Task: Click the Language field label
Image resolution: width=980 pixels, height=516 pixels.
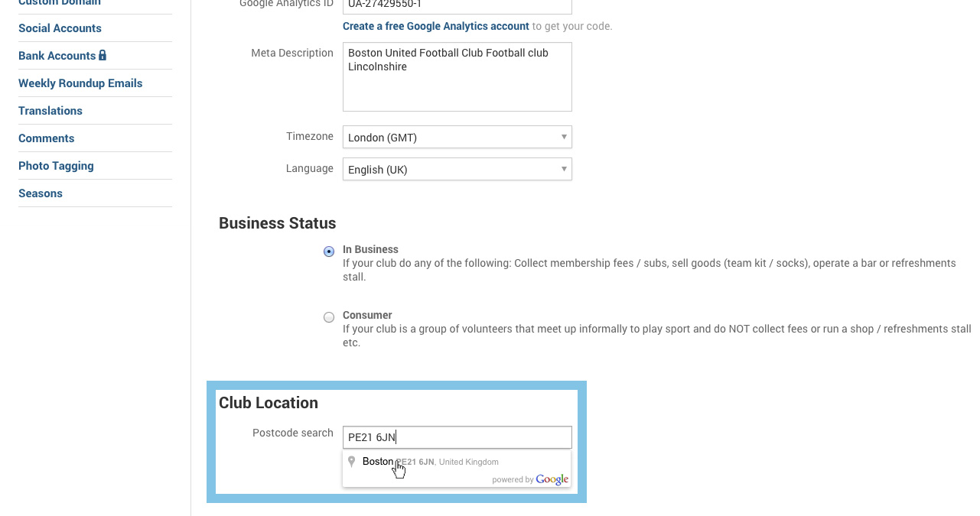Action: click(x=310, y=168)
